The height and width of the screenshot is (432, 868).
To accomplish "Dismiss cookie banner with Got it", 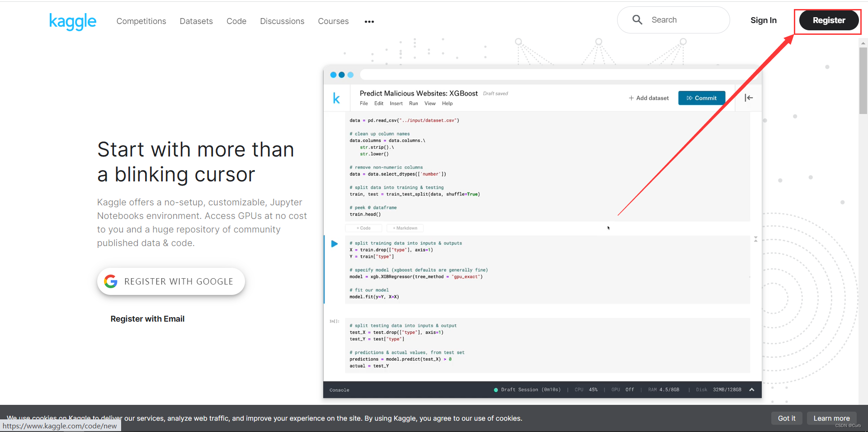I will [x=787, y=418].
